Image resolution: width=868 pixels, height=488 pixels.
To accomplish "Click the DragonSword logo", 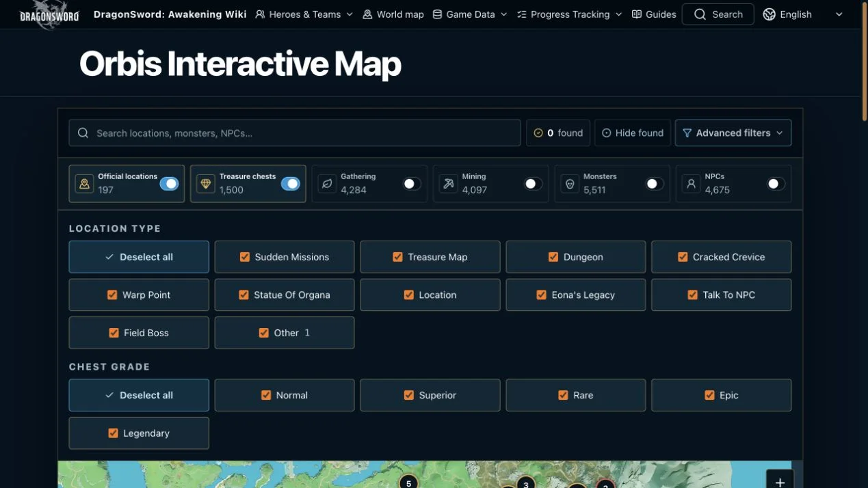I will coord(49,14).
